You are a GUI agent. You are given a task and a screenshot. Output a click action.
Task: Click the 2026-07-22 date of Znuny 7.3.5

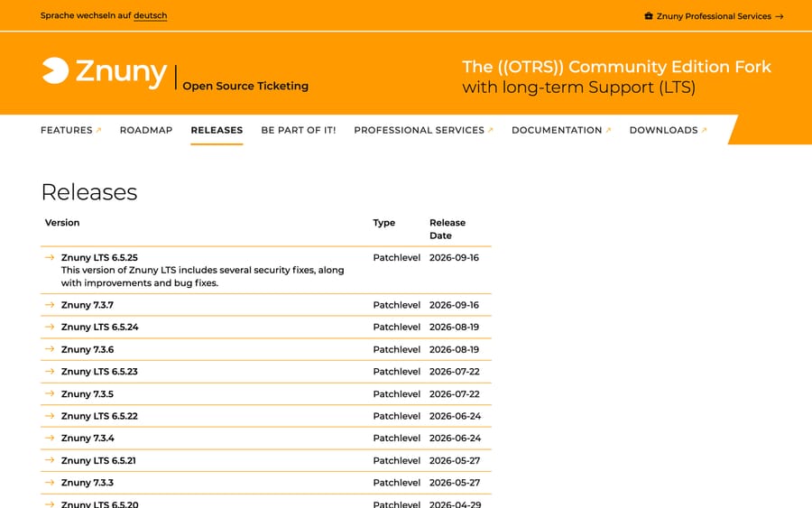455,394
